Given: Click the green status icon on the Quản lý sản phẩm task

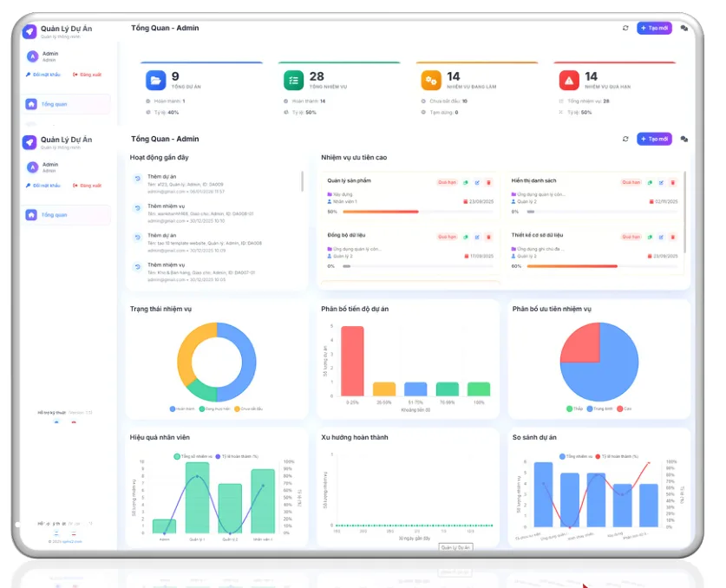Looking at the screenshot, I should (466, 182).
